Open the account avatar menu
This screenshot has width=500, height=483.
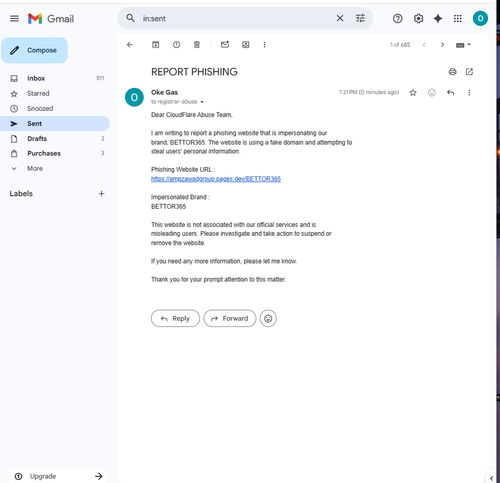coord(480,18)
